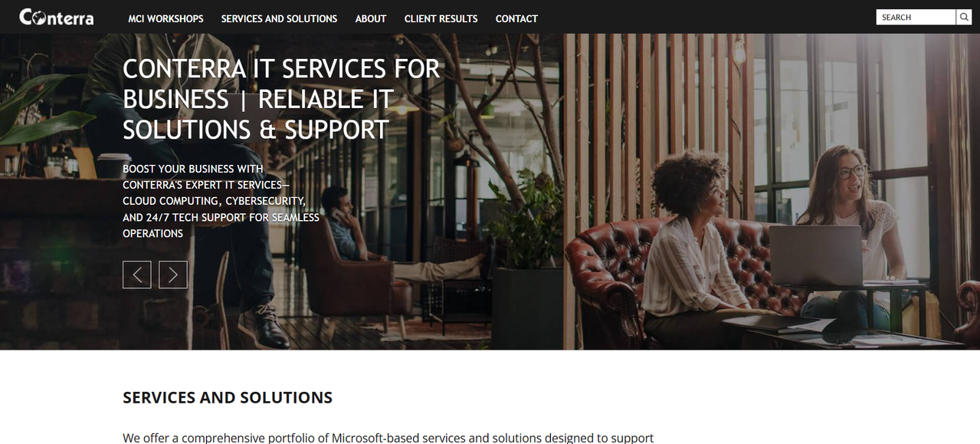980x444 pixels.
Task: Go to the Contact page
Action: tap(516, 18)
